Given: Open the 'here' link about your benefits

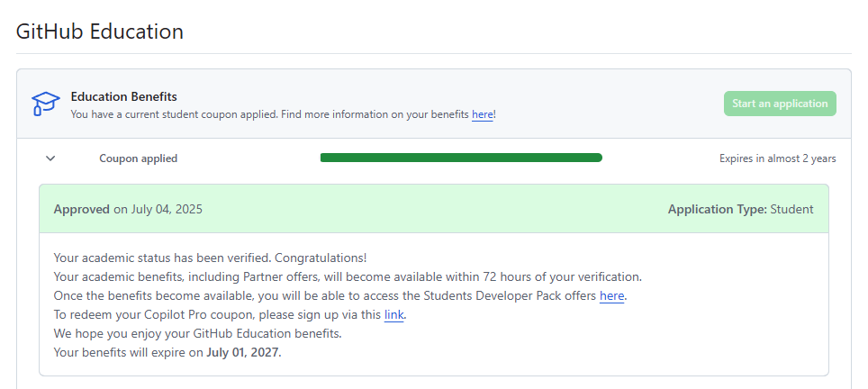Looking at the screenshot, I should [482, 114].
